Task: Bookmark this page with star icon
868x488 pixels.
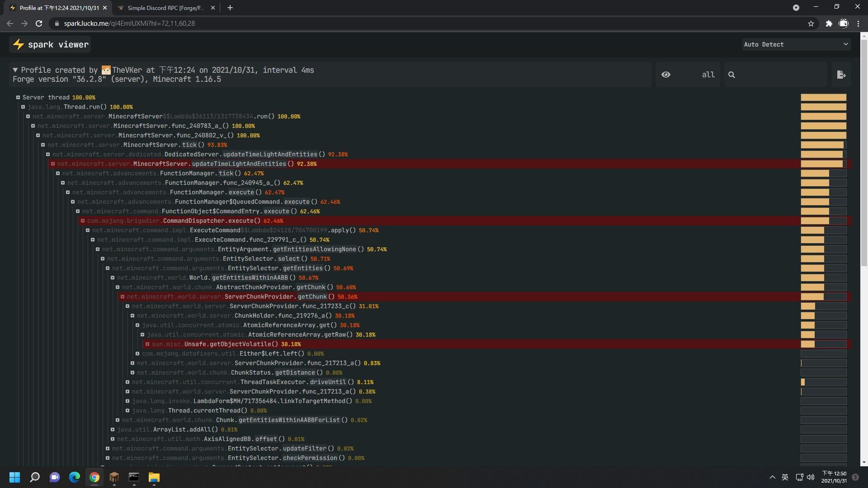Action: tap(811, 23)
